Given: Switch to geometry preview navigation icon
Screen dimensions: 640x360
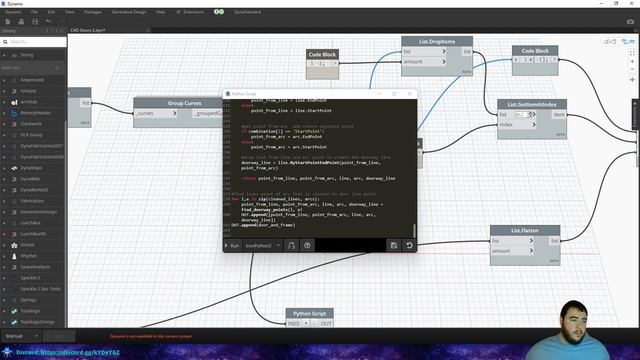Looking at the screenshot, I should [610, 42].
